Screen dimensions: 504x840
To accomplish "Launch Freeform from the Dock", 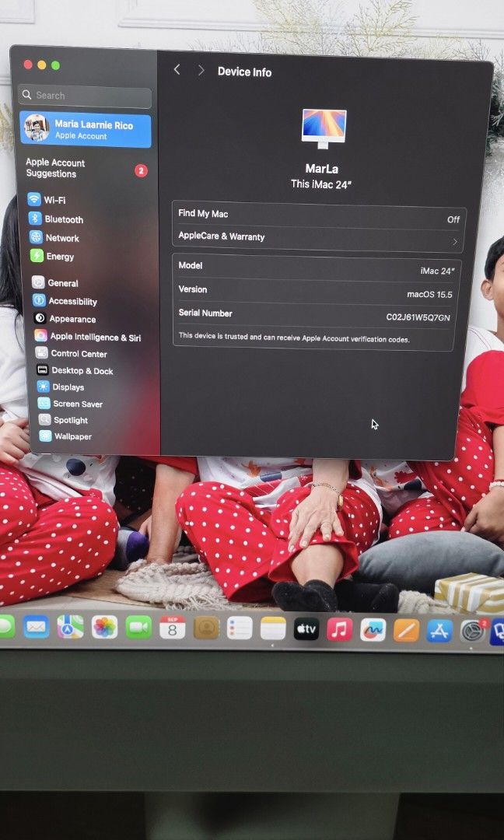I will (373, 630).
